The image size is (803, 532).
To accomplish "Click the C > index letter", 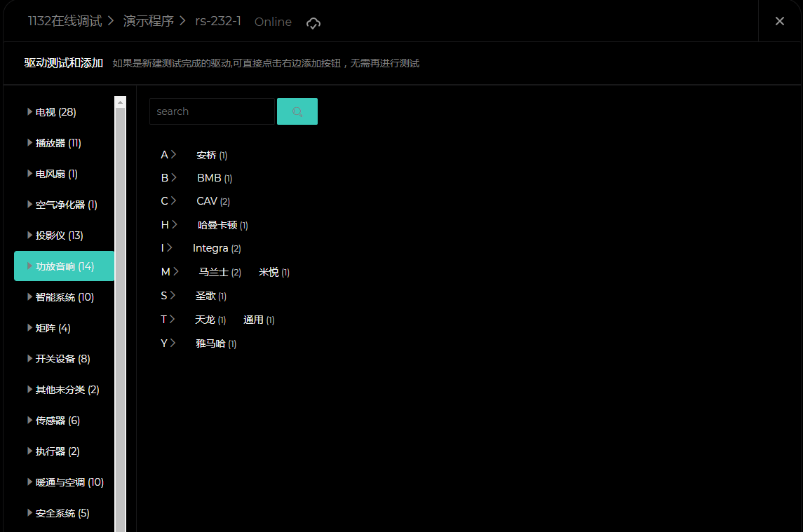I will 168,200.
